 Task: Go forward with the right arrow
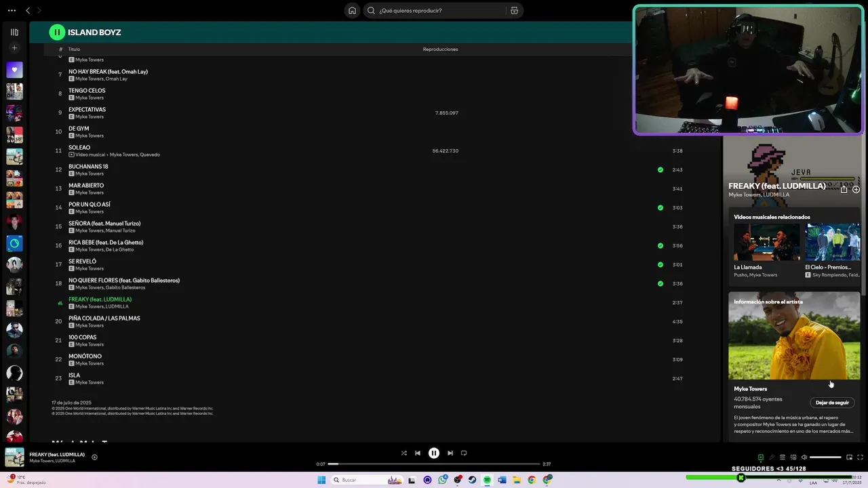point(39,10)
